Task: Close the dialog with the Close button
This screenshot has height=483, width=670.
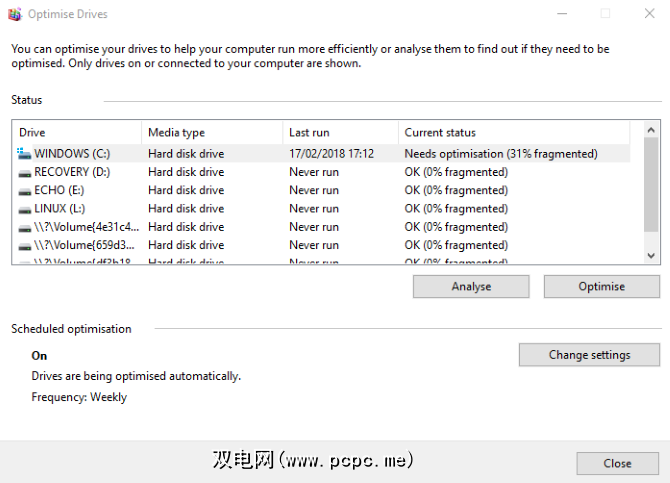Action: [x=617, y=463]
